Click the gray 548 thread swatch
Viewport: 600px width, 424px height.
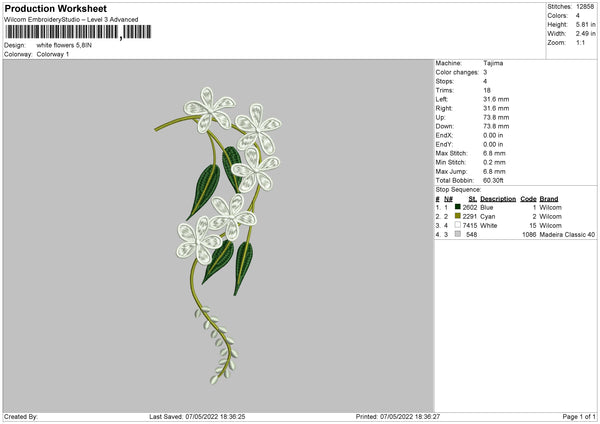point(458,234)
